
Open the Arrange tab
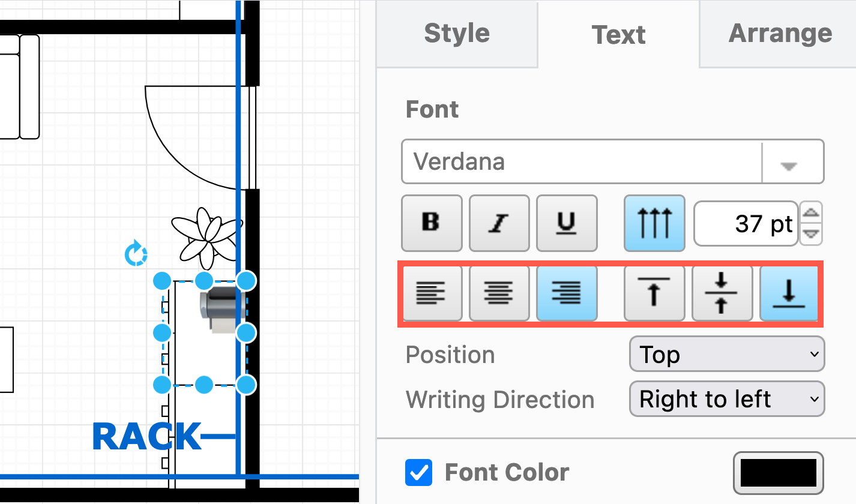click(x=780, y=34)
